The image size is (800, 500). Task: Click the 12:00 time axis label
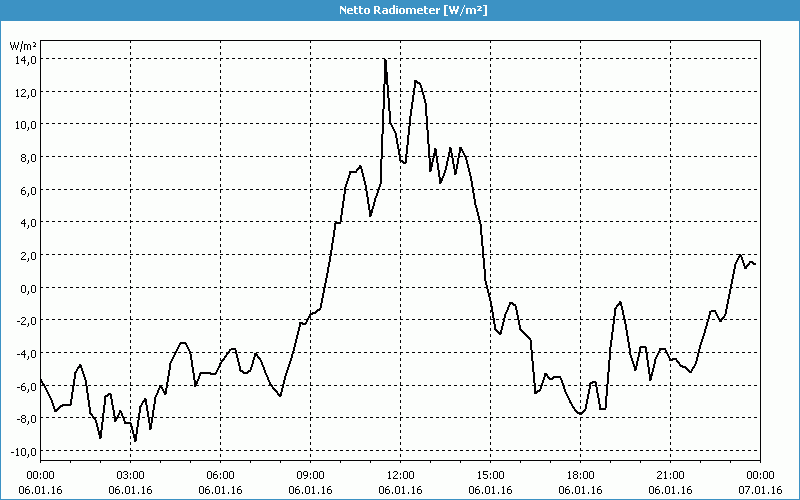click(x=401, y=476)
